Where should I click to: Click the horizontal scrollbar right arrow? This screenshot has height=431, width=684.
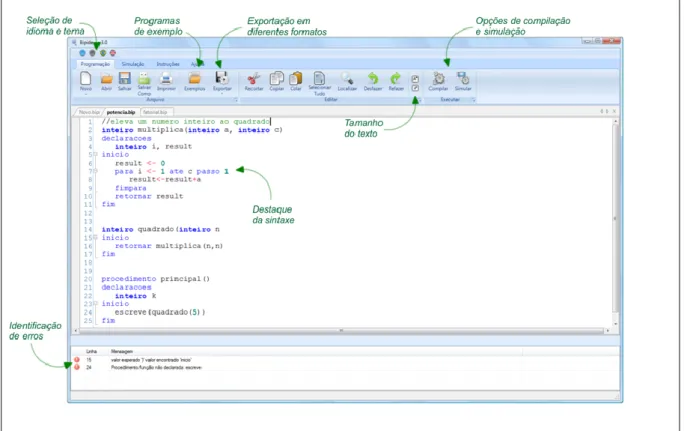pyautogui.click(x=607, y=331)
